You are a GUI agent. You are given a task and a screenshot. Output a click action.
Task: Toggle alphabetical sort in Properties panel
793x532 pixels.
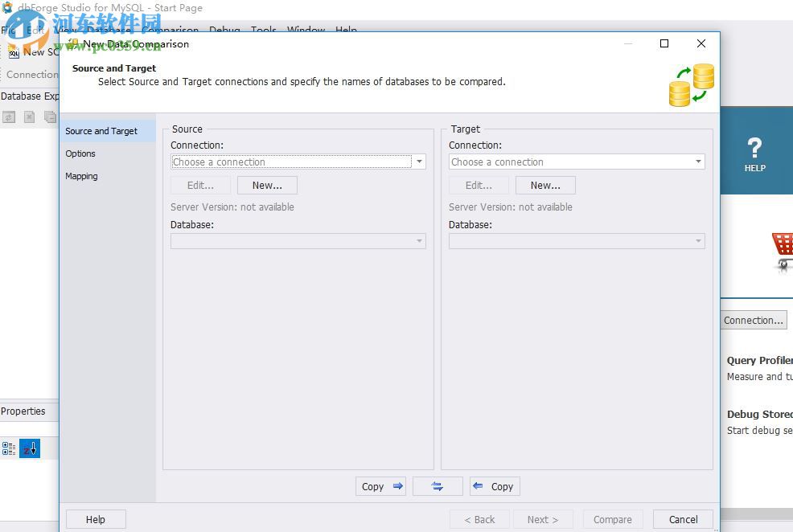[x=30, y=448]
